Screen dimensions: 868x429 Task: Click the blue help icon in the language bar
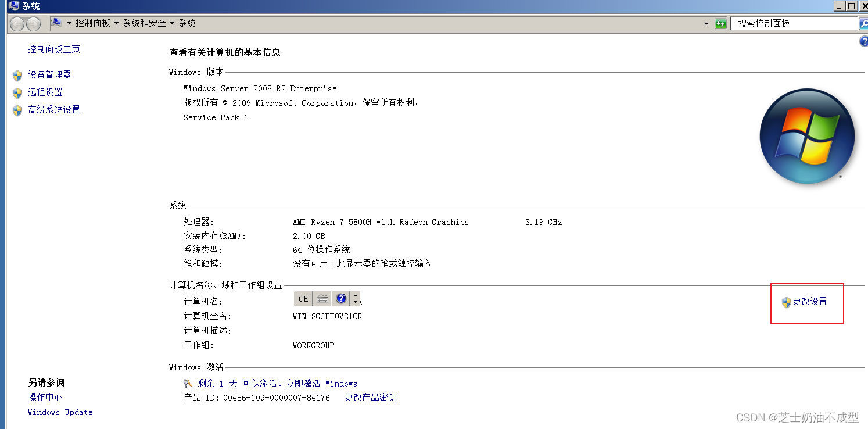tap(340, 299)
